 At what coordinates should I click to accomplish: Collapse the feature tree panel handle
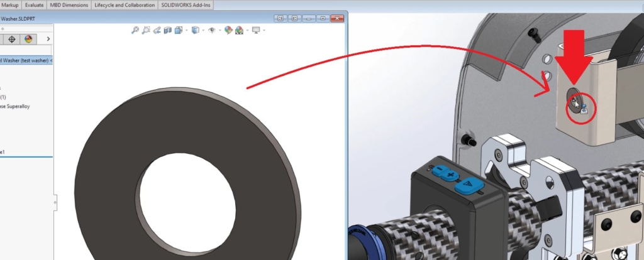55,202
